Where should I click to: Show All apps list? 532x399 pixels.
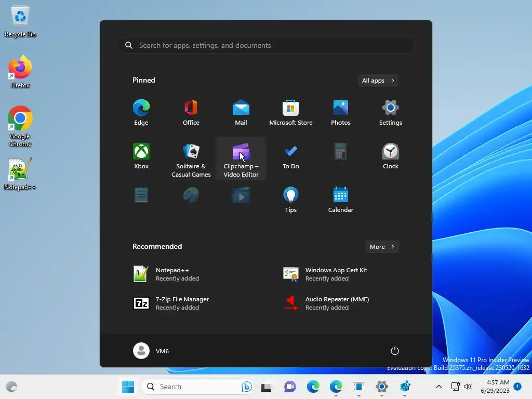(378, 81)
